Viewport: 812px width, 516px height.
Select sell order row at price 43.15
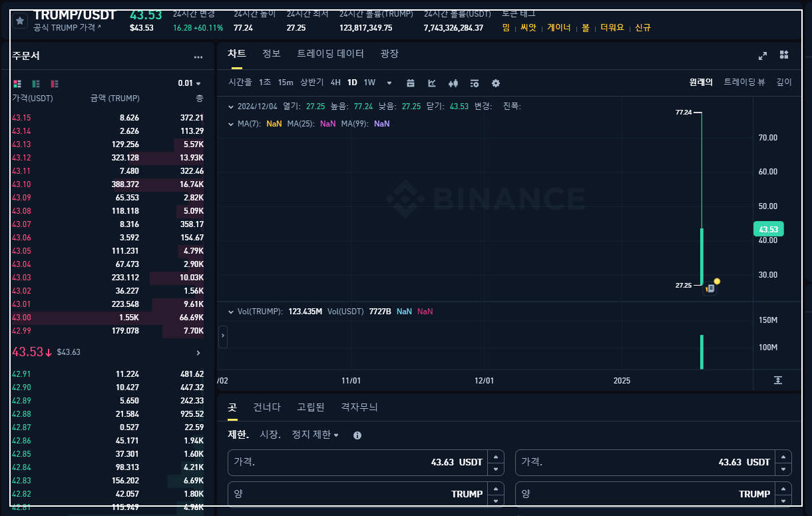coord(108,118)
